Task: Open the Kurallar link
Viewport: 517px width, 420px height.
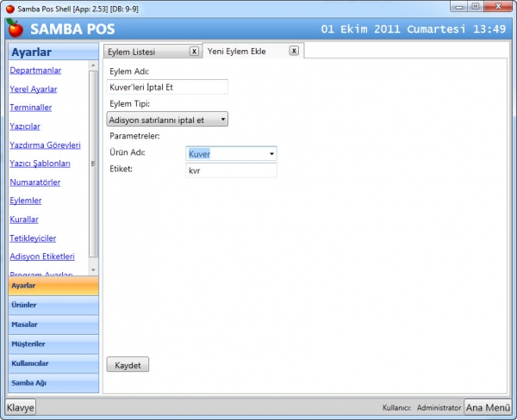Action: [24, 219]
